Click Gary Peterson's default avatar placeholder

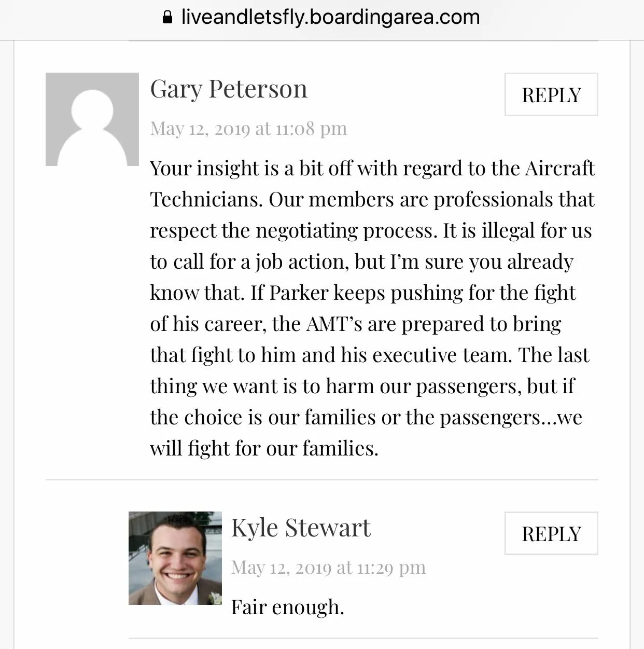point(92,119)
